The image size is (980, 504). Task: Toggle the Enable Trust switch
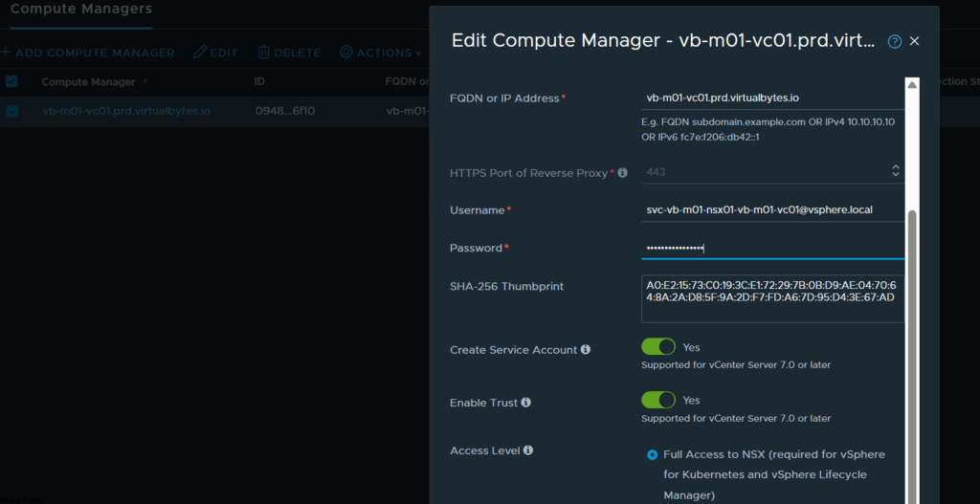tap(658, 400)
